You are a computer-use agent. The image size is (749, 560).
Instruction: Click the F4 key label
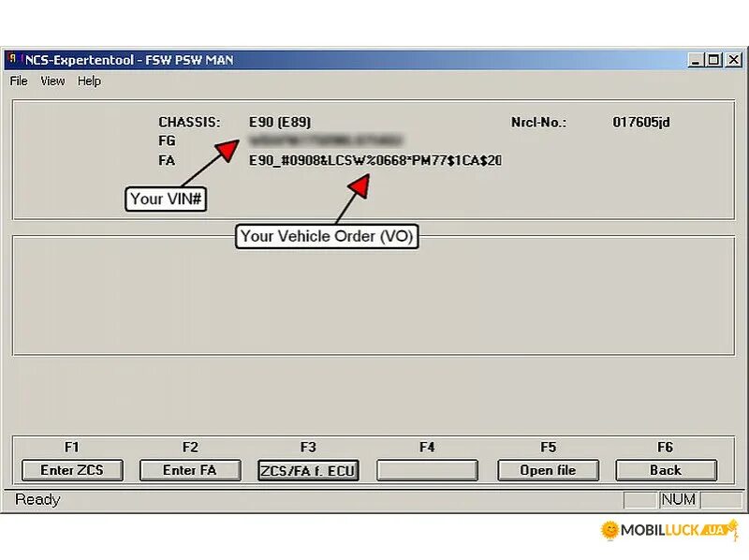pos(427,448)
